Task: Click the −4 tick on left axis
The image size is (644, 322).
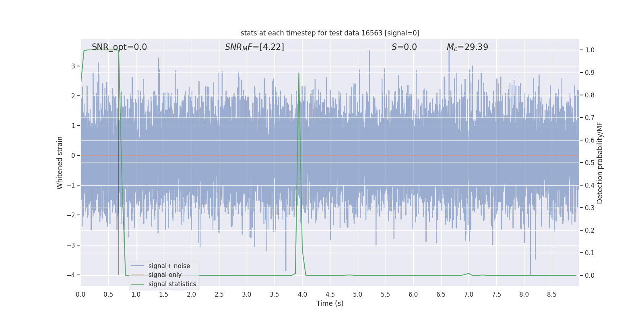Action: pos(71,275)
